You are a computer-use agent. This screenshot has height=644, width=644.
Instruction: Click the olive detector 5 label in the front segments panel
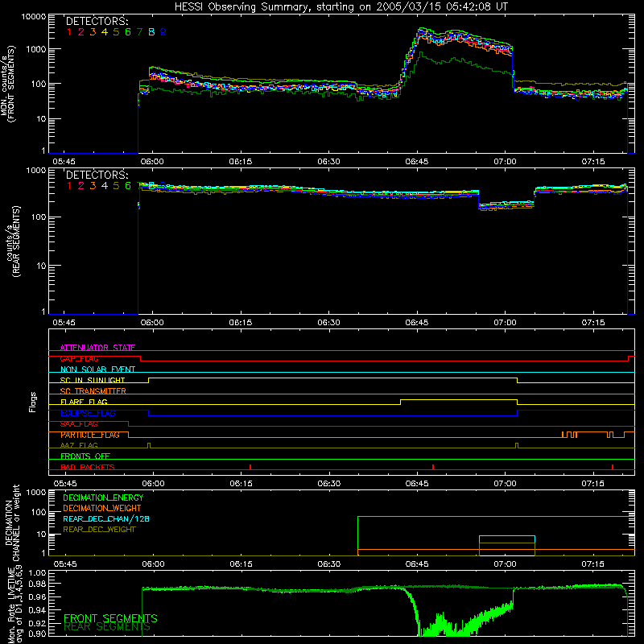(x=116, y=32)
